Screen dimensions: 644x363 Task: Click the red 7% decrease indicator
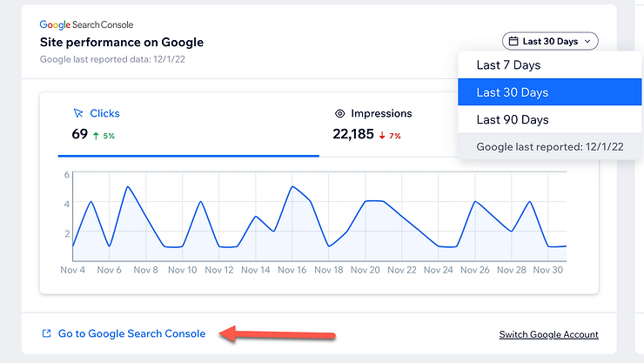click(x=390, y=136)
